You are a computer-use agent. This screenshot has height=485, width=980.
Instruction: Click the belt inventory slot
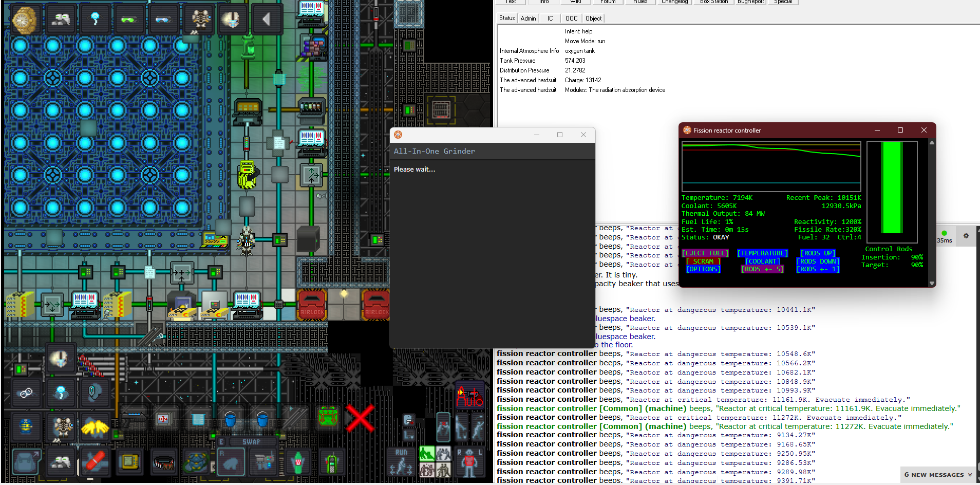point(163,461)
